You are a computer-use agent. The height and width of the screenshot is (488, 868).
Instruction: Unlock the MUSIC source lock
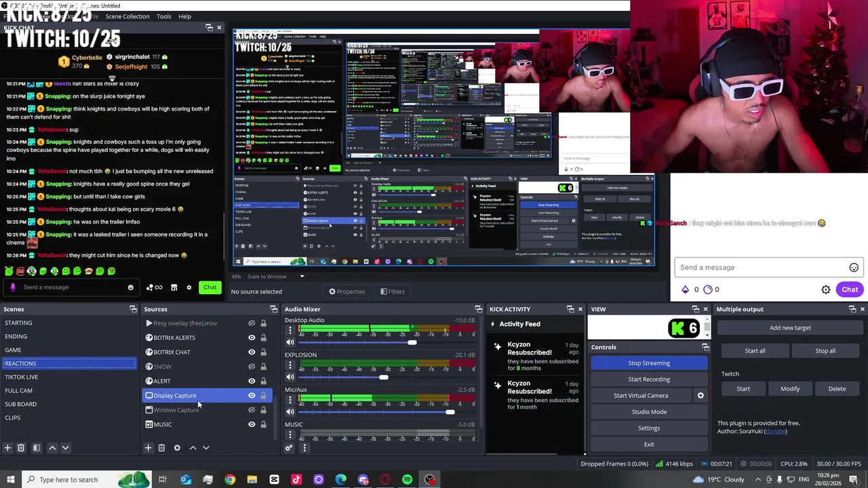pos(263,424)
